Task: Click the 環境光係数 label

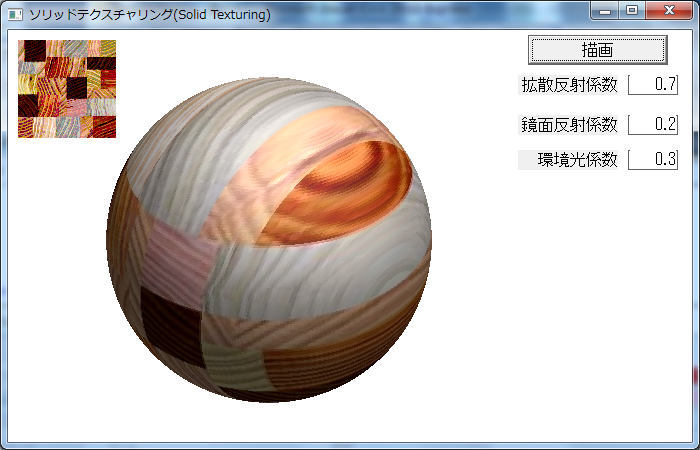Action: pos(568,159)
